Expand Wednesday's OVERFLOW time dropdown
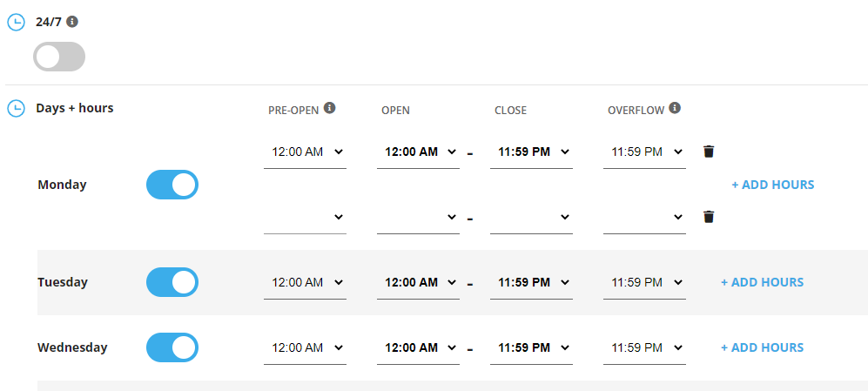The height and width of the screenshot is (391, 868). (x=644, y=348)
